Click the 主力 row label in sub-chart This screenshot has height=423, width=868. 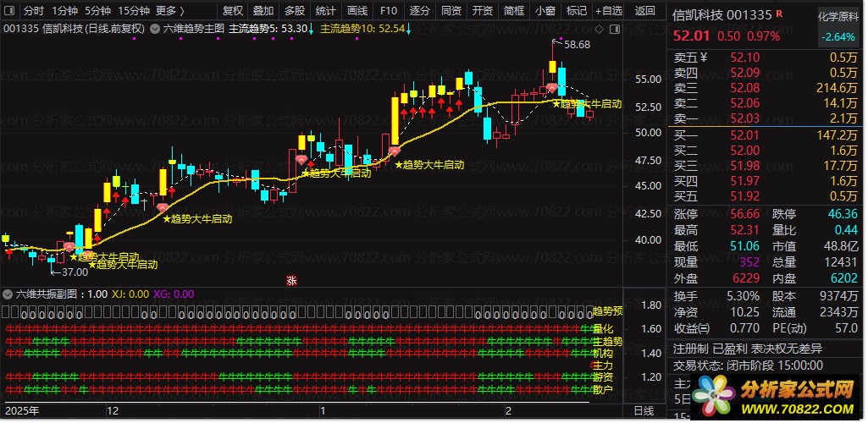click(603, 365)
